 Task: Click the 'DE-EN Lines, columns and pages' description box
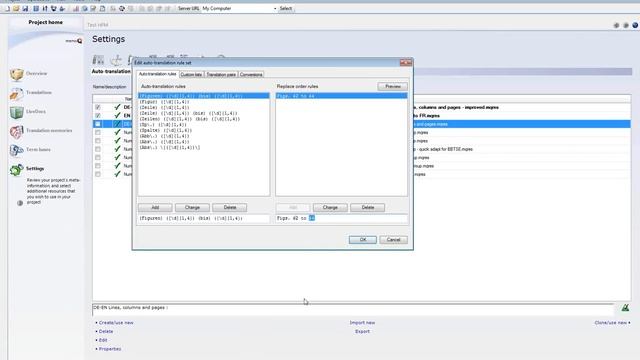353,309
